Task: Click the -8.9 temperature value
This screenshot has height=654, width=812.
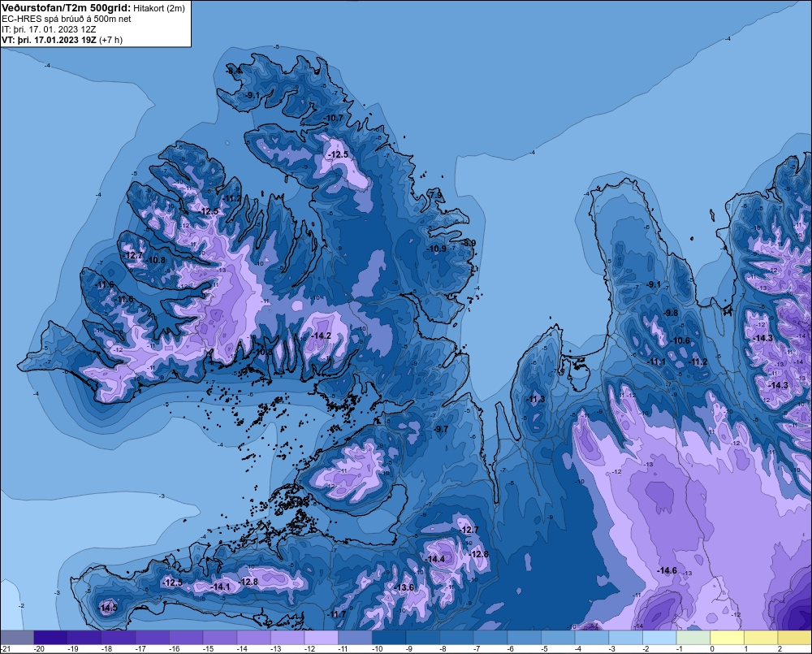Action: tap(469, 243)
